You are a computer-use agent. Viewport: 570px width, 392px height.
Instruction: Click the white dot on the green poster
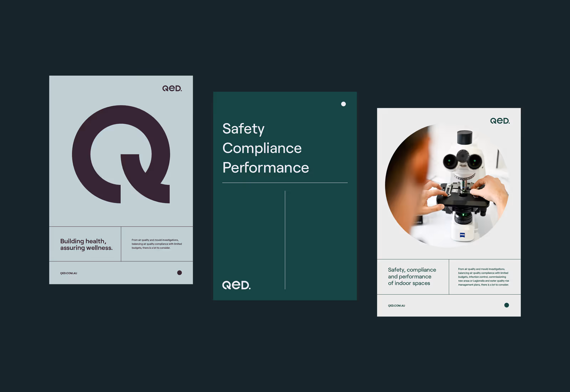click(x=343, y=104)
